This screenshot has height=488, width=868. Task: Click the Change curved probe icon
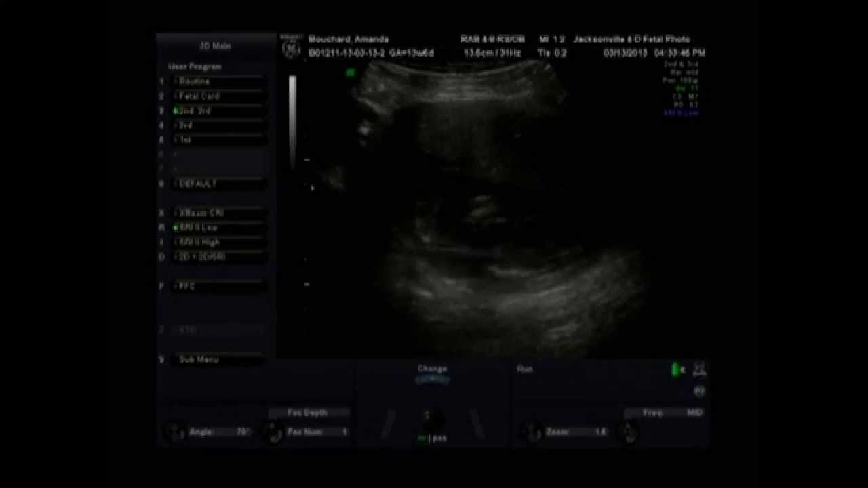433,380
